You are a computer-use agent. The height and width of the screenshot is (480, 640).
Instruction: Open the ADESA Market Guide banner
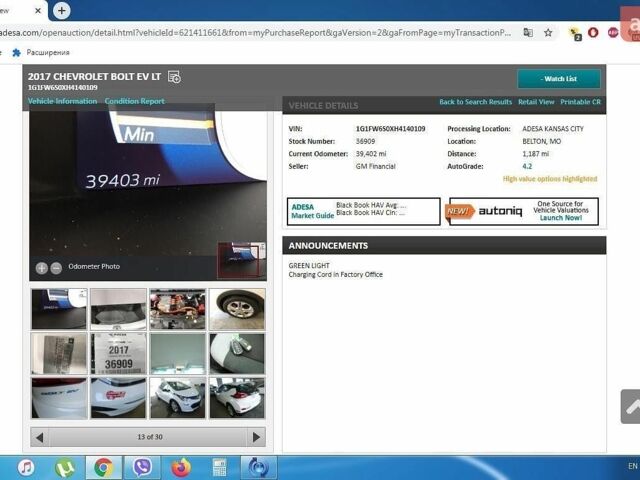(x=364, y=211)
